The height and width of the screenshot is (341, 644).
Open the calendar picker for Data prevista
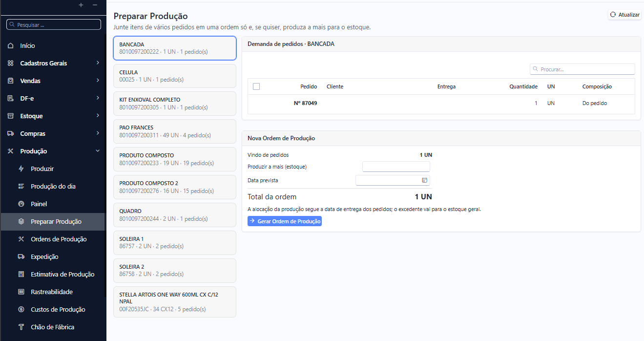pos(424,180)
